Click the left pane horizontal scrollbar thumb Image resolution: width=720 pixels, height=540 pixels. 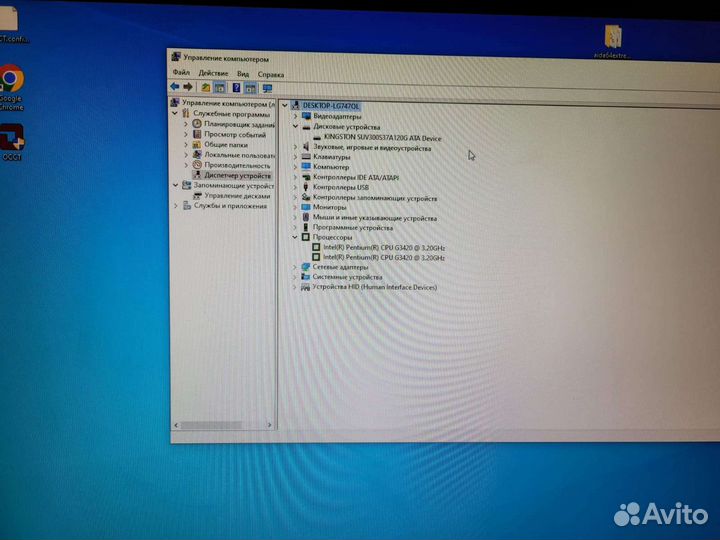coord(211,425)
